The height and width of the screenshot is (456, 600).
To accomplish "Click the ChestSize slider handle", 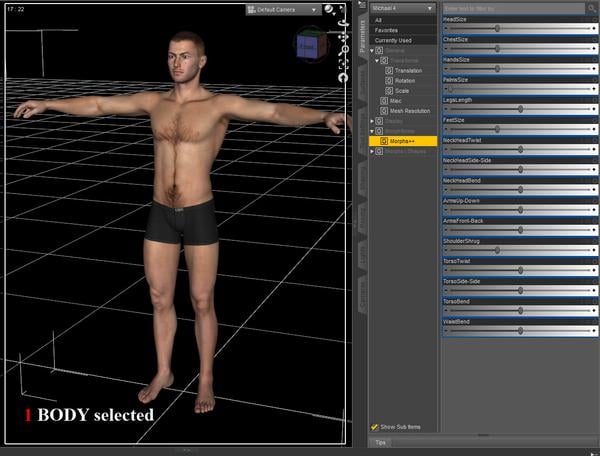I will (497, 49).
